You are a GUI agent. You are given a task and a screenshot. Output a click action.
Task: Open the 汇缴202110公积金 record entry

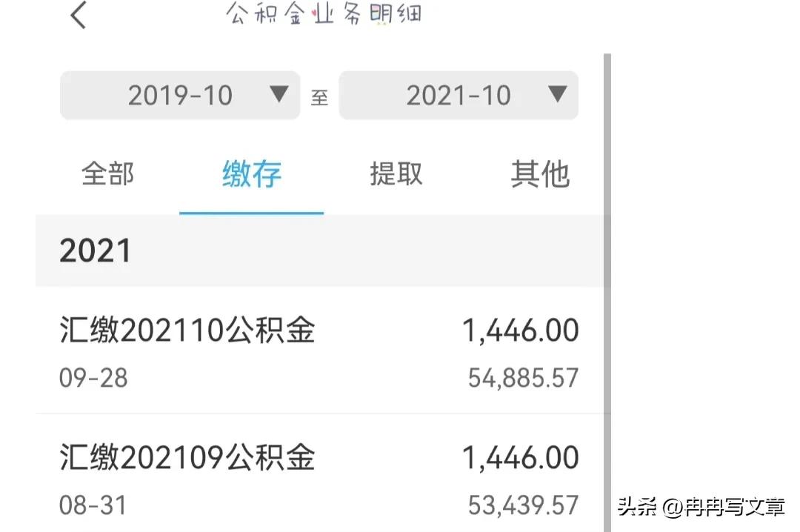click(x=187, y=332)
